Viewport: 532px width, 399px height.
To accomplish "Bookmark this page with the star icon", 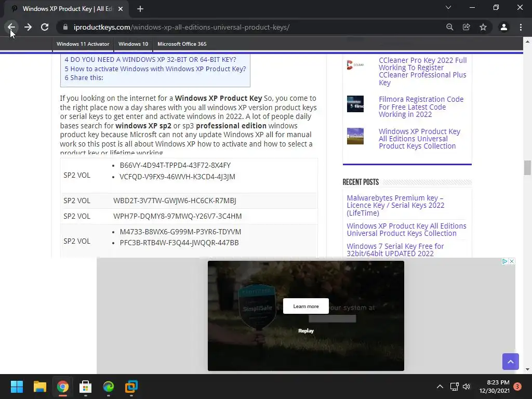I will click(483, 27).
